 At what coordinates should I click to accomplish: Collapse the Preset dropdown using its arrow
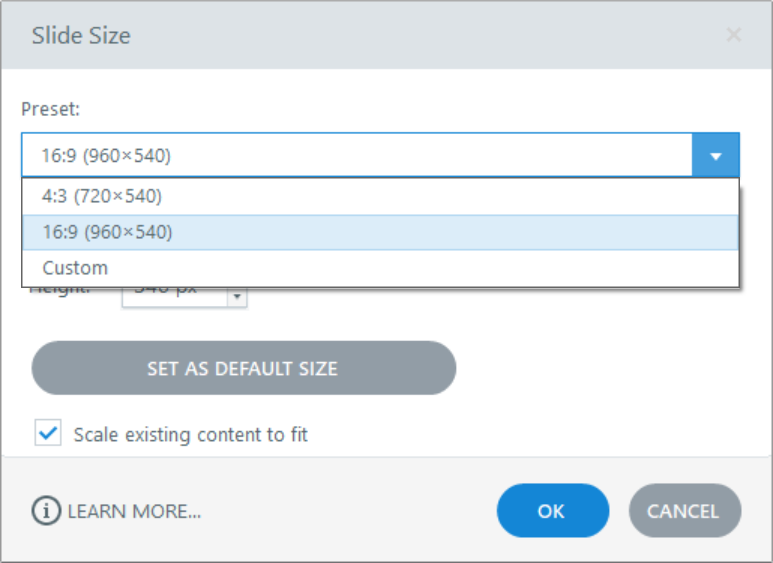715,156
